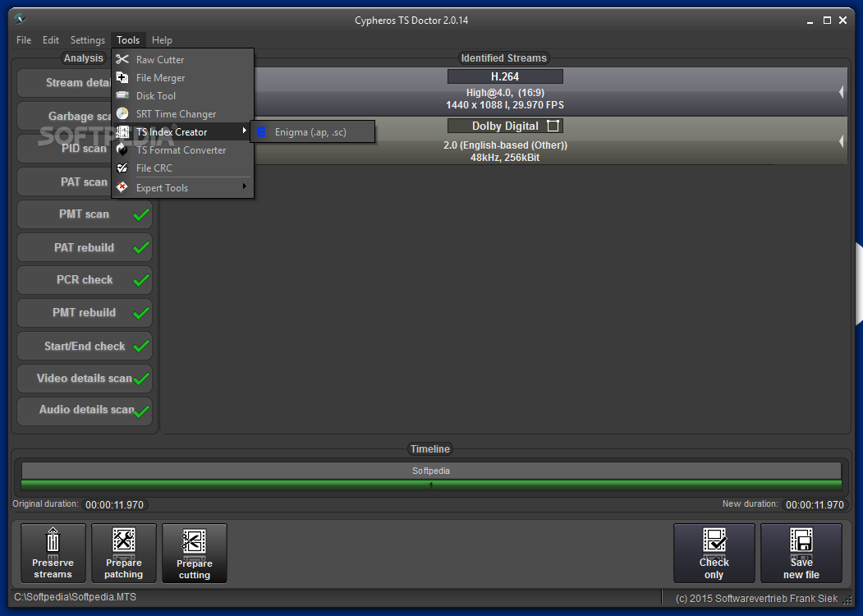Image resolution: width=863 pixels, height=616 pixels.
Task: Click the File CRC checkmark icon
Action: [x=122, y=168]
